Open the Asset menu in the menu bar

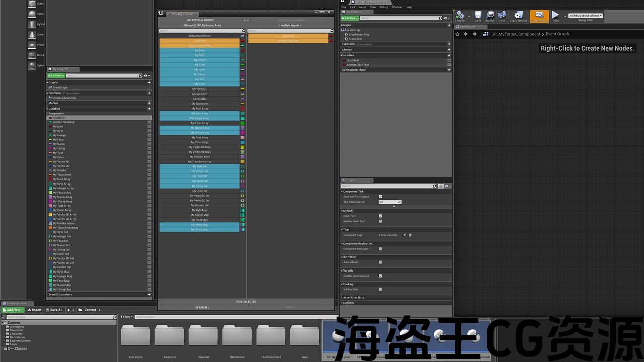pyautogui.click(x=362, y=7)
